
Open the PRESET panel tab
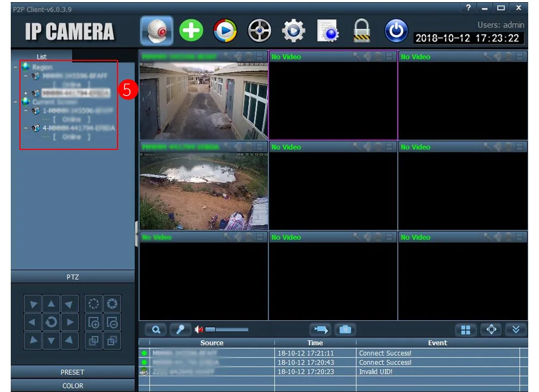(x=72, y=372)
